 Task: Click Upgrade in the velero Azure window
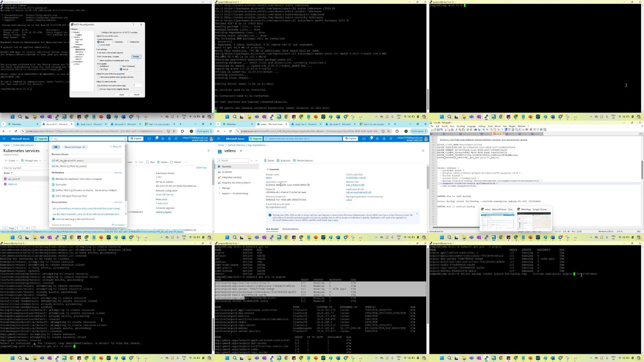click(256, 139)
